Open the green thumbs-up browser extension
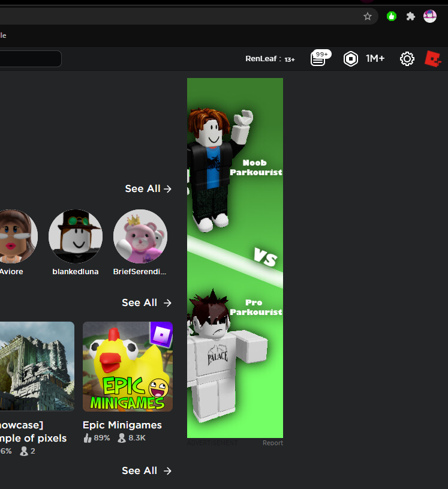The height and width of the screenshot is (489, 448). 392,16
